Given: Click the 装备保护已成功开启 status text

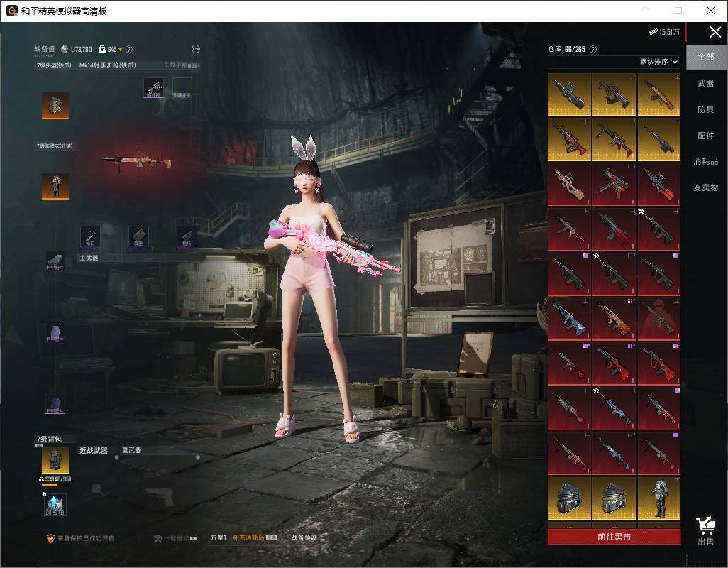Looking at the screenshot, I should point(86,538).
